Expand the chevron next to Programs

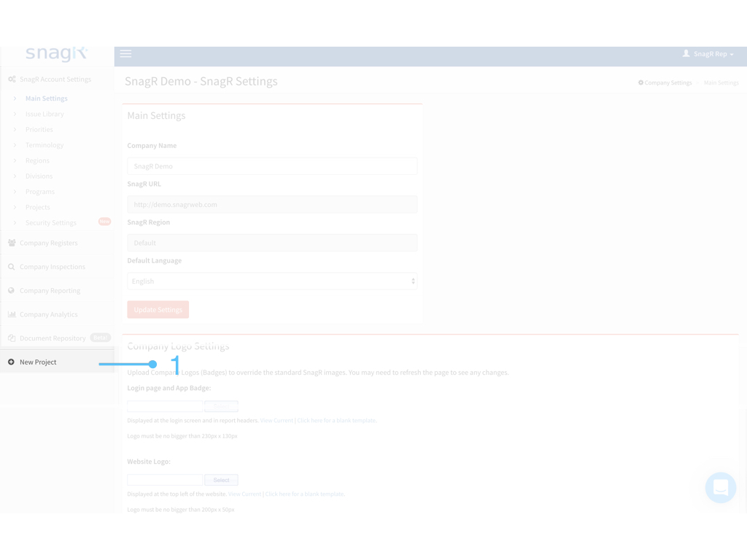click(x=15, y=192)
